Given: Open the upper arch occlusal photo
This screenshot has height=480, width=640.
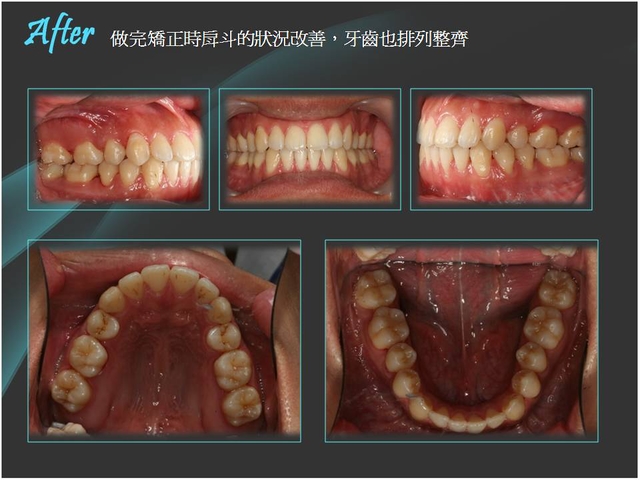Looking at the screenshot, I should 164,341.
